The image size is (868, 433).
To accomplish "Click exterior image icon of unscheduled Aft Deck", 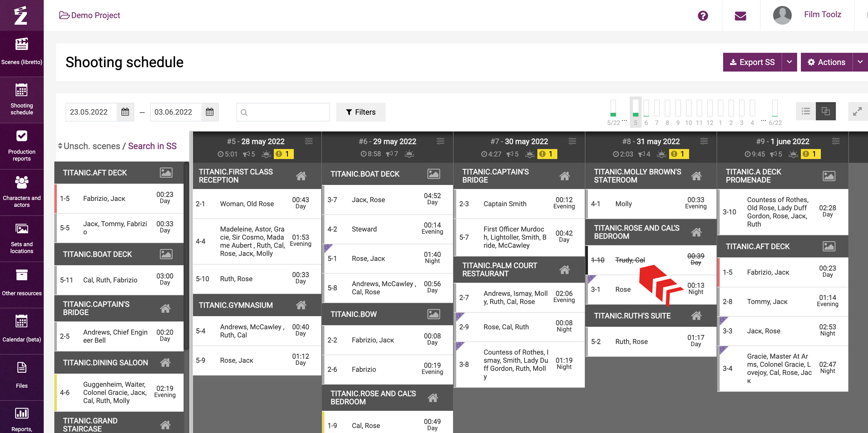I will [166, 173].
